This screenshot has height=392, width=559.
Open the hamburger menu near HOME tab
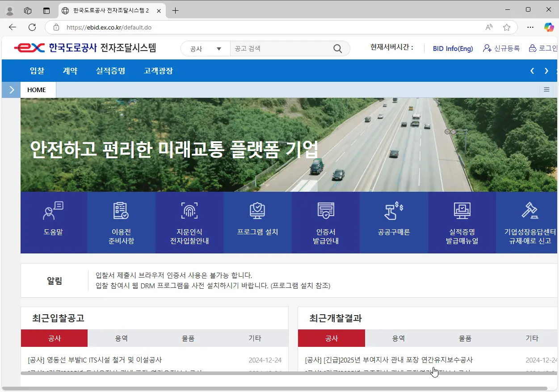point(546,89)
